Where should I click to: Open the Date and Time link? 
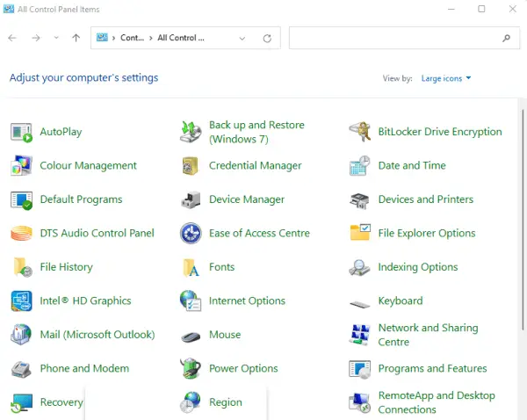[412, 165]
